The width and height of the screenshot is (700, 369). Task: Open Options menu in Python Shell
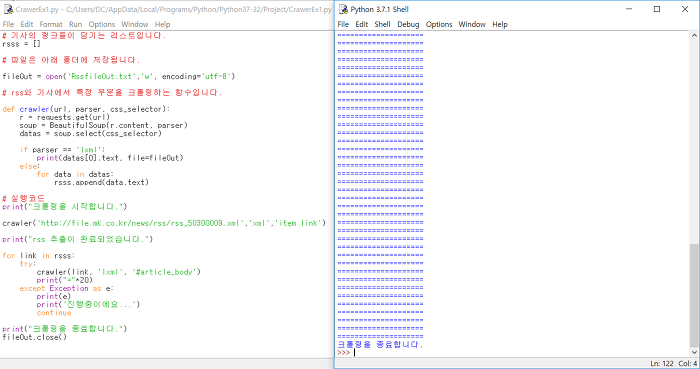tap(439, 24)
